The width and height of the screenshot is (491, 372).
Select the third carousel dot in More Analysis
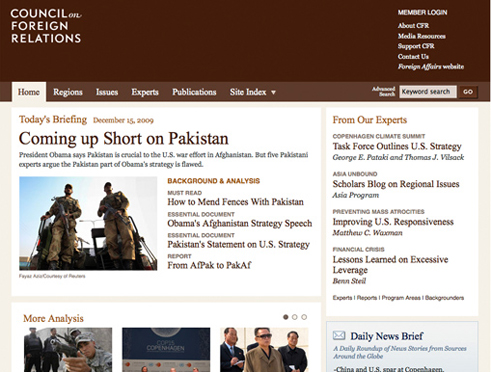(x=304, y=317)
